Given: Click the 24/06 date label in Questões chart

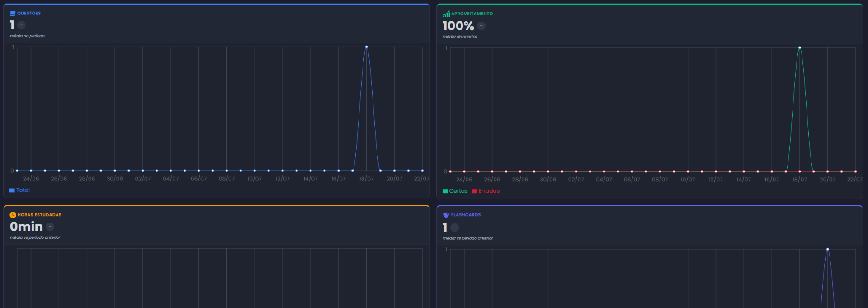Looking at the screenshot, I should click(31, 179).
